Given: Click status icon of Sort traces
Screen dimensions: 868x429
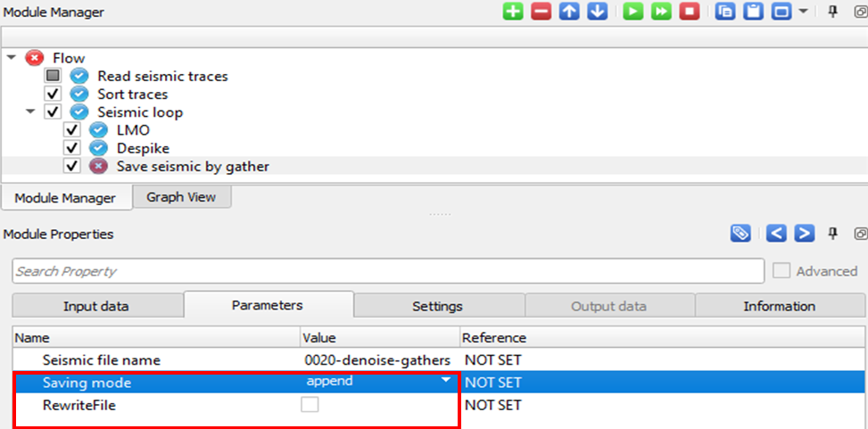Looking at the screenshot, I should (79, 95).
